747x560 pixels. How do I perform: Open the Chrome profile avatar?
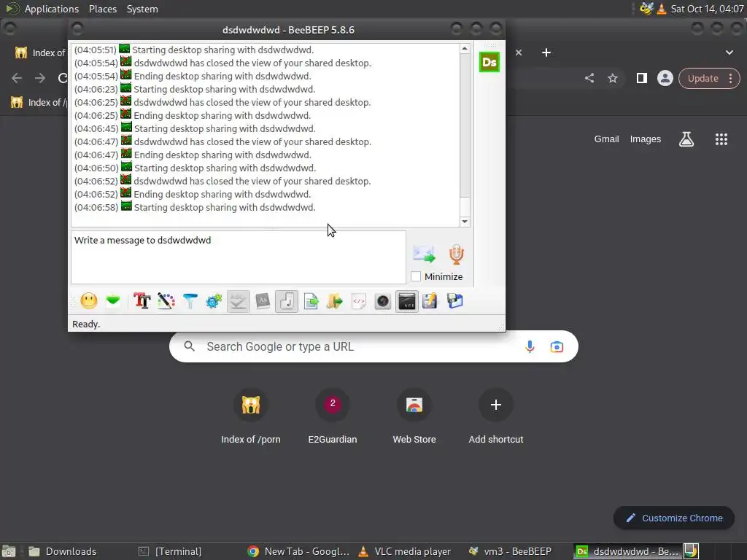(665, 78)
